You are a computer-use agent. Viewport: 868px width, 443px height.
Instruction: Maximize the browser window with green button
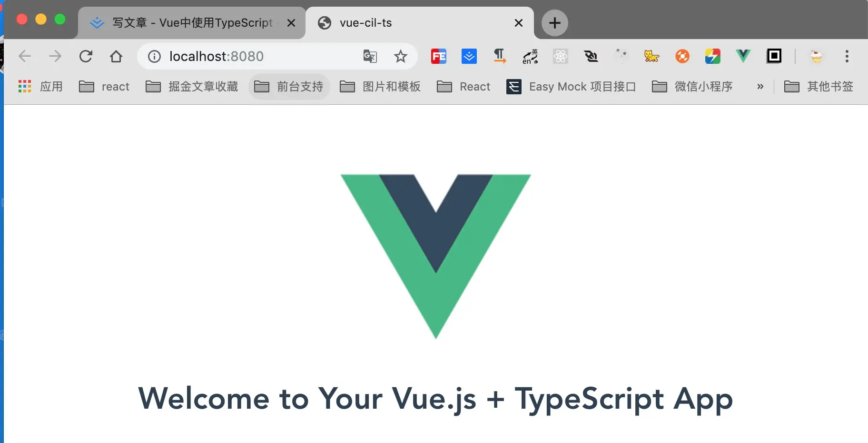coord(60,19)
